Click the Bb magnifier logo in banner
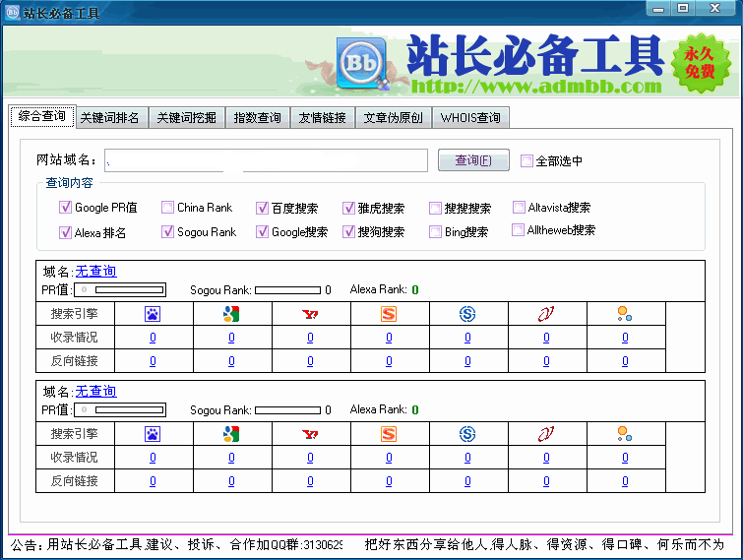The height and width of the screenshot is (560, 743). click(x=362, y=64)
